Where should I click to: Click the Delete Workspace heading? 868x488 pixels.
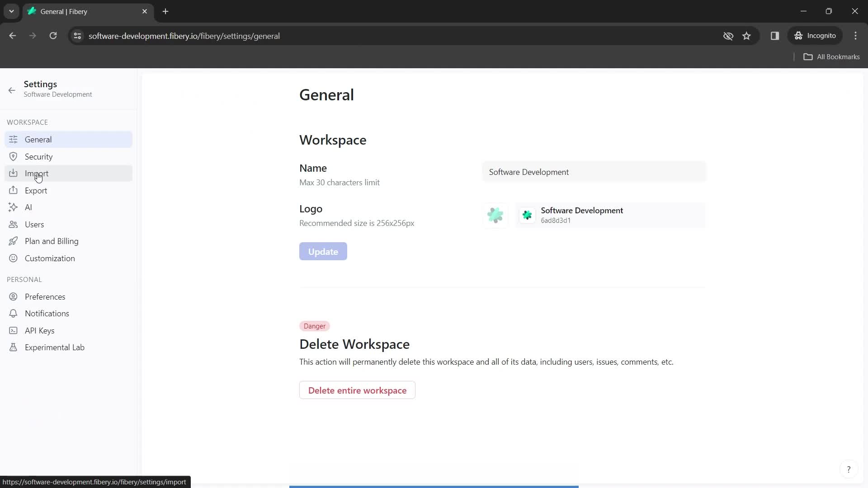tap(354, 344)
